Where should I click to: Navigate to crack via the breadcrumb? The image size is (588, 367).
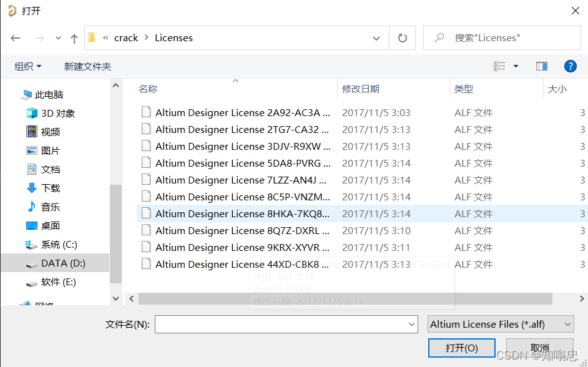(x=126, y=37)
